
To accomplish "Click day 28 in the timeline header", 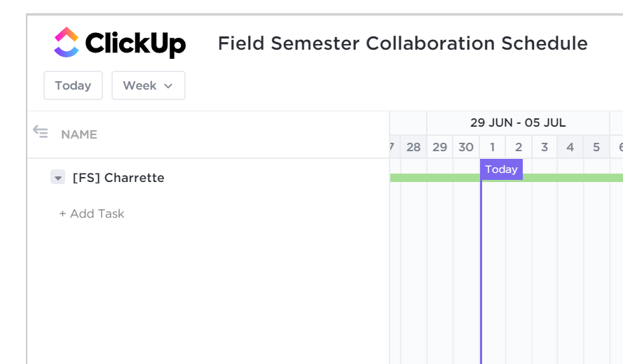I will [413, 147].
